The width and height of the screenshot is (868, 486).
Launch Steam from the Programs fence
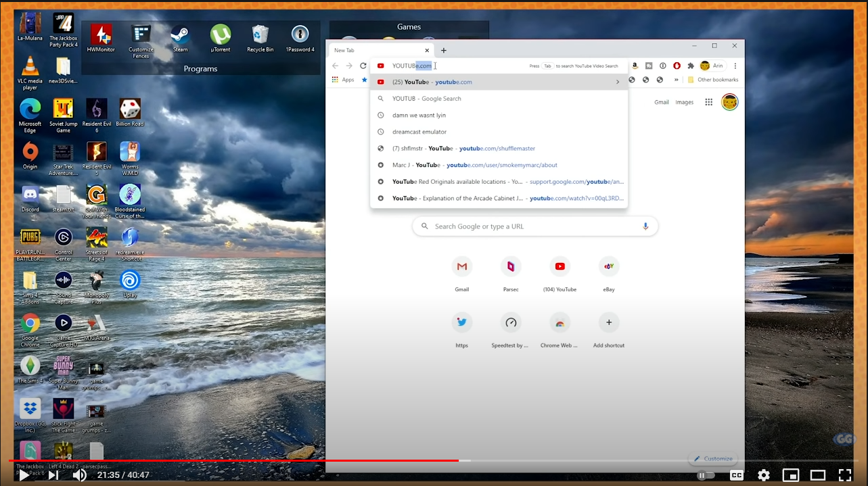point(180,38)
